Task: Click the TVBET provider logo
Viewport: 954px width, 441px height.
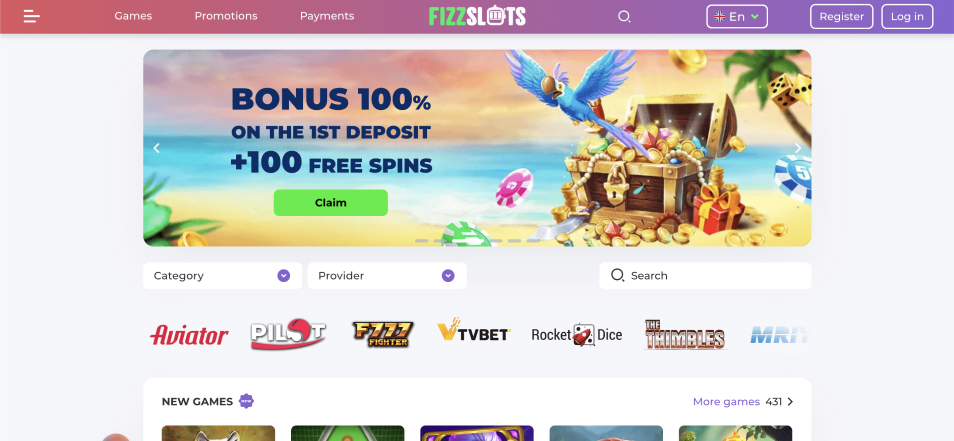Action: (474, 332)
